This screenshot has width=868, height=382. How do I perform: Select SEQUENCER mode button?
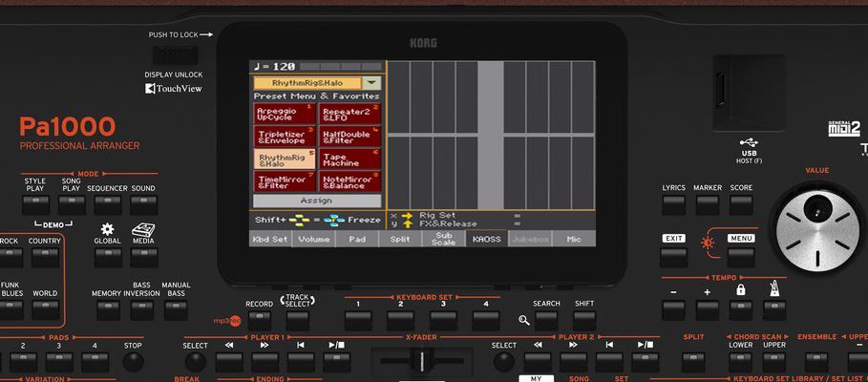(x=107, y=204)
